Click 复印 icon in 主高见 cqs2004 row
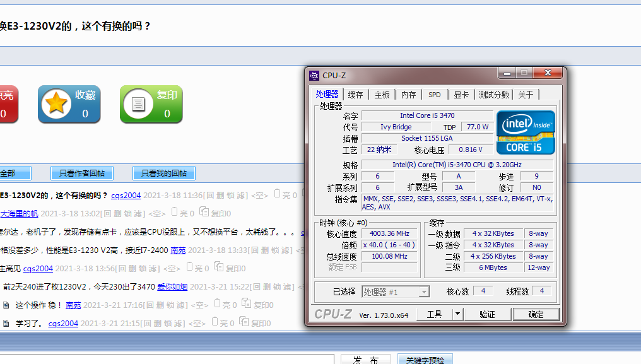 tap(219, 267)
